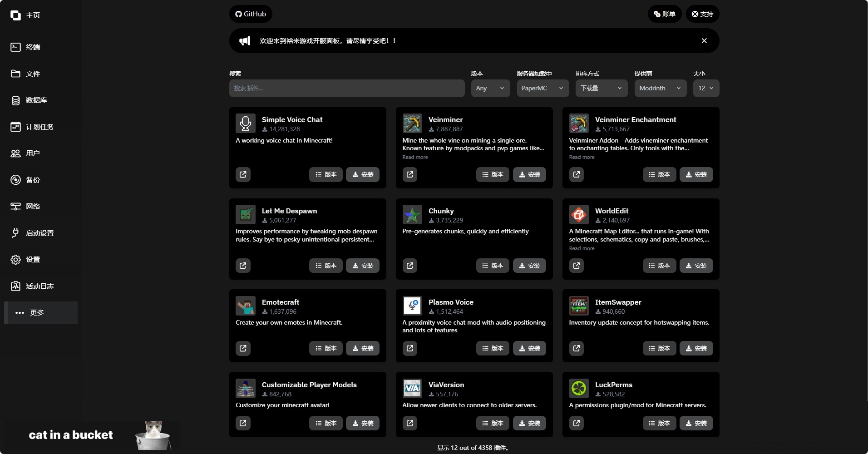Viewport: 868px width, 454px height.
Task: View versions of Emotecraft
Action: (x=326, y=348)
